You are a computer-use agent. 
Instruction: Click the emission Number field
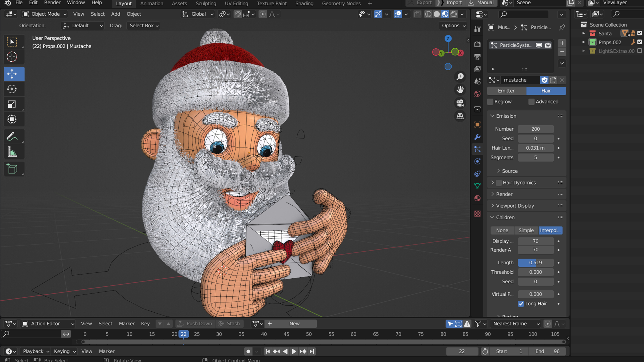(536, 129)
